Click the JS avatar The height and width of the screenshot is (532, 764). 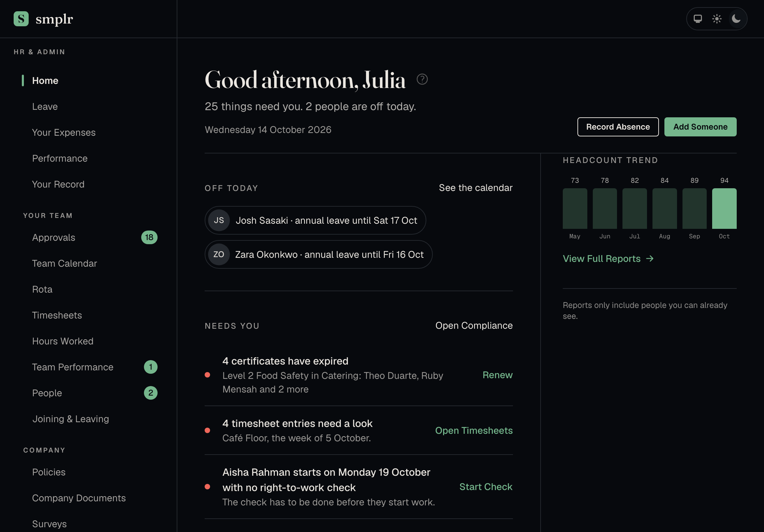219,220
